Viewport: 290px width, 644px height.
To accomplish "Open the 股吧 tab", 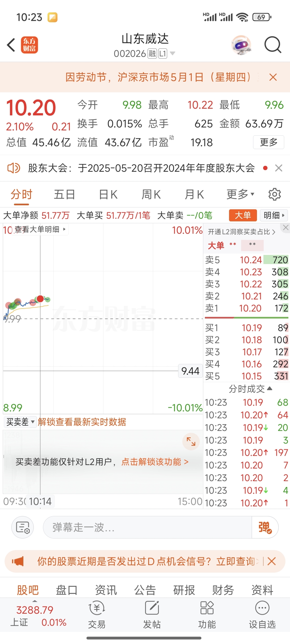I will 28,590.
